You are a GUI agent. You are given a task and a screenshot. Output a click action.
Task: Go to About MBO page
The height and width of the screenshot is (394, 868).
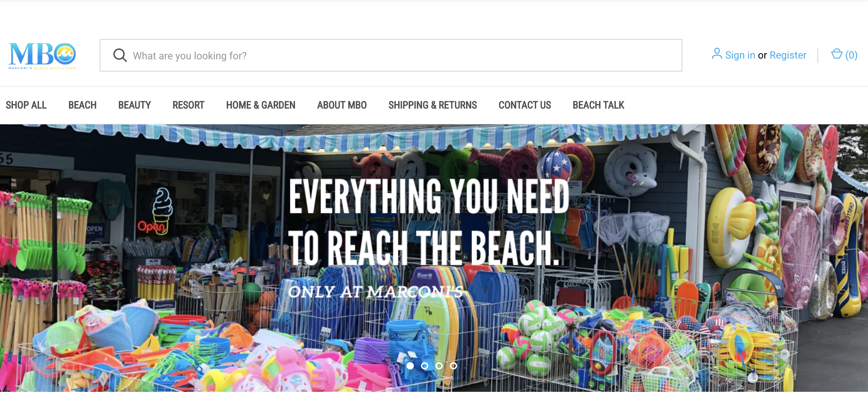pyautogui.click(x=342, y=105)
